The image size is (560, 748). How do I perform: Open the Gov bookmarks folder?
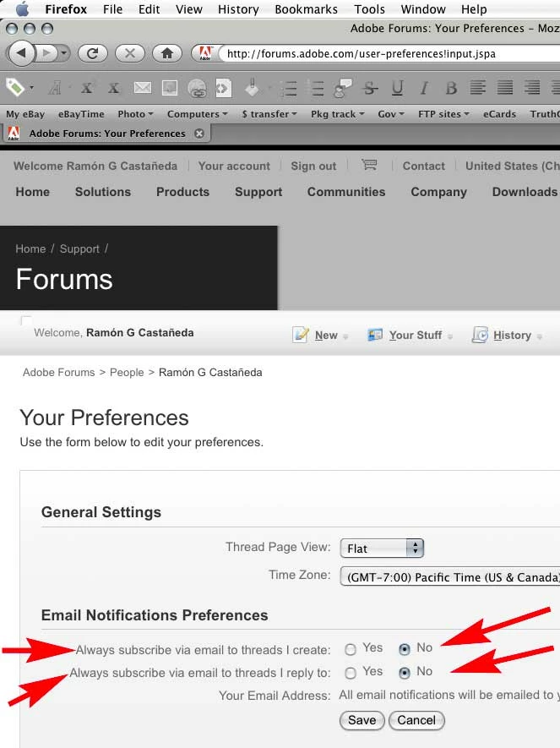(x=391, y=114)
